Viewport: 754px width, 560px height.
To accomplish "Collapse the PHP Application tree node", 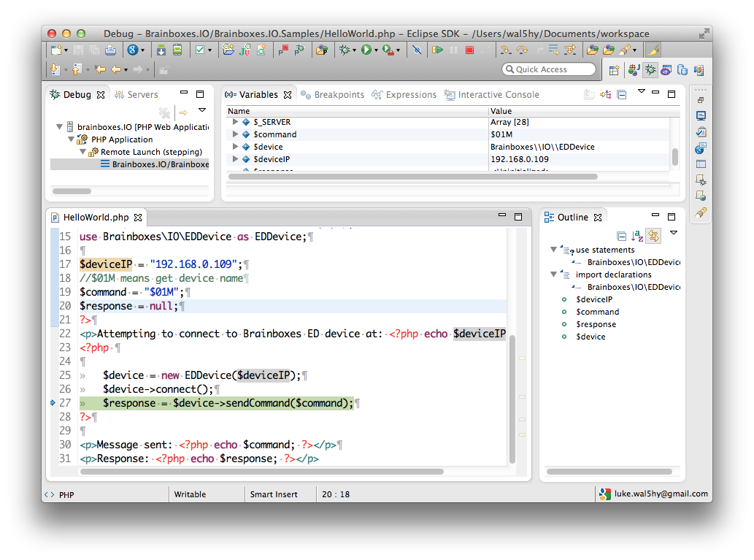I will (71, 139).
